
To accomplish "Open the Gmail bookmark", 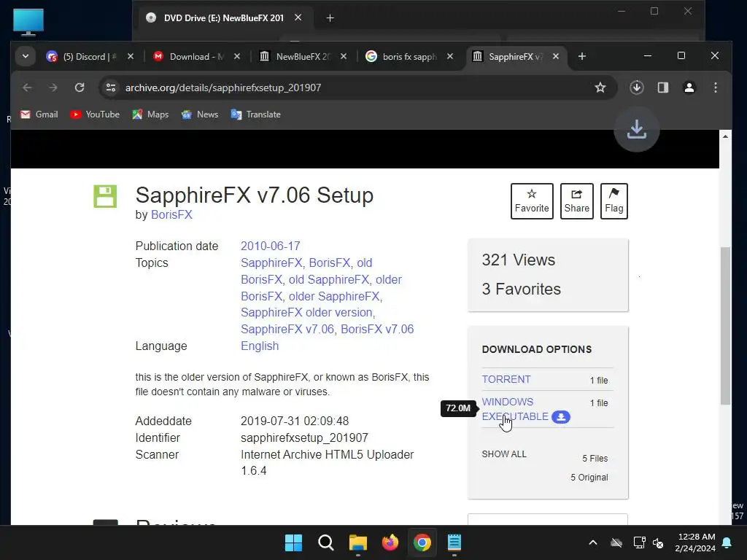I will (39, 114).
